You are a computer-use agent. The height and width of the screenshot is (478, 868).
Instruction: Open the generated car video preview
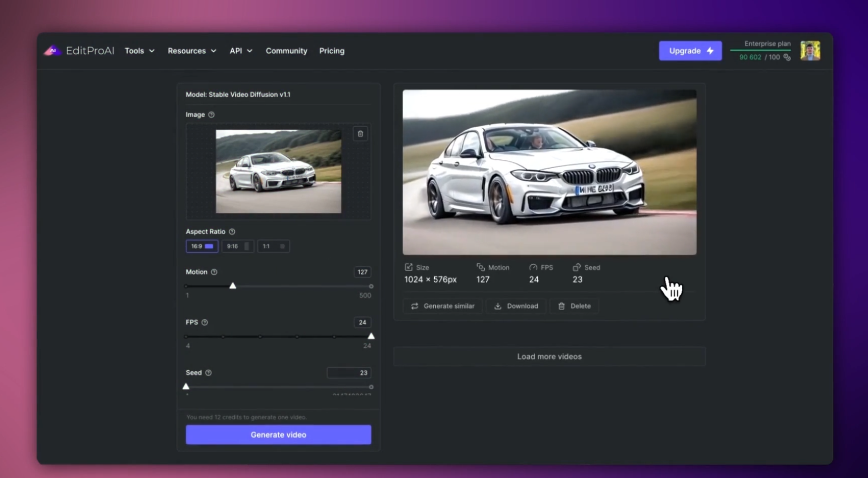click(549, 172)
